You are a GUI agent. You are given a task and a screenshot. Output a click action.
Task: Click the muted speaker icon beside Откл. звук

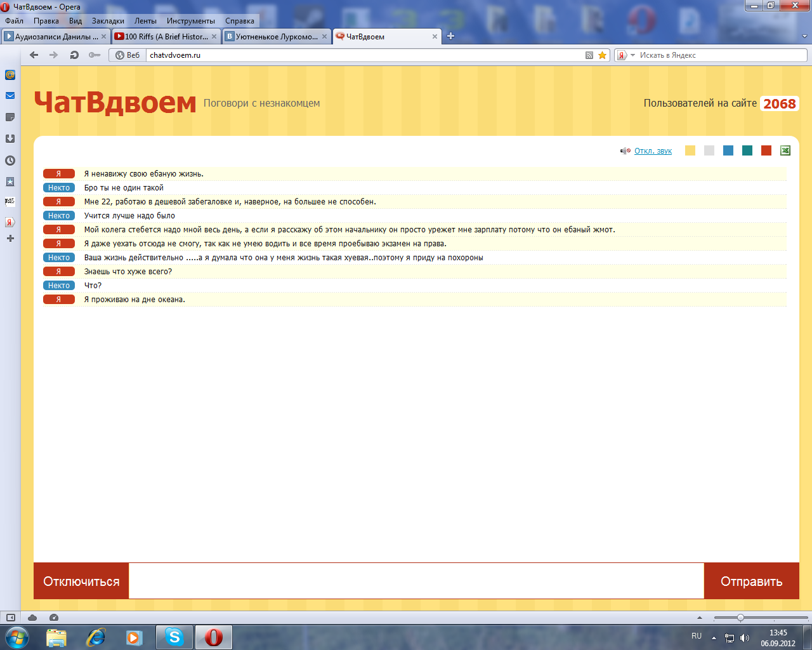pyautogui.click(x=625, y=151)
